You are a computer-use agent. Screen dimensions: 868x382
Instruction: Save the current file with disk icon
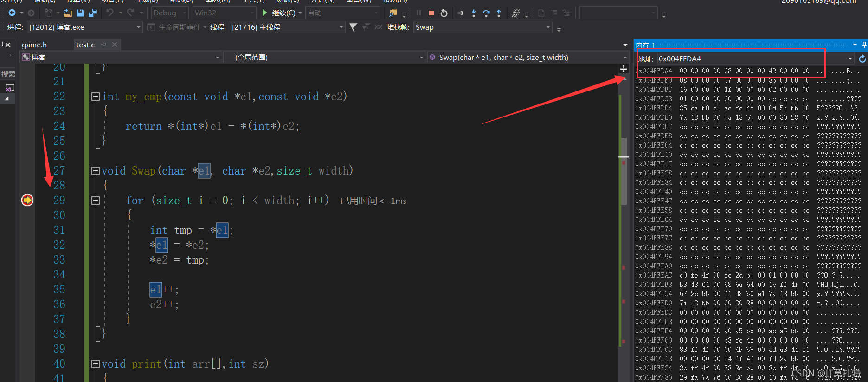80,13
